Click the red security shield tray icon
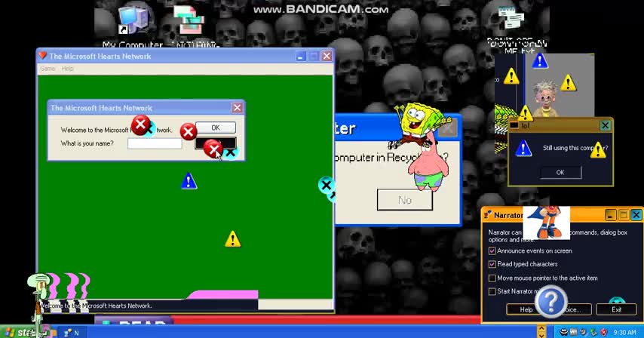This screenshot has width=644, height=338. [x=603, y=332]
